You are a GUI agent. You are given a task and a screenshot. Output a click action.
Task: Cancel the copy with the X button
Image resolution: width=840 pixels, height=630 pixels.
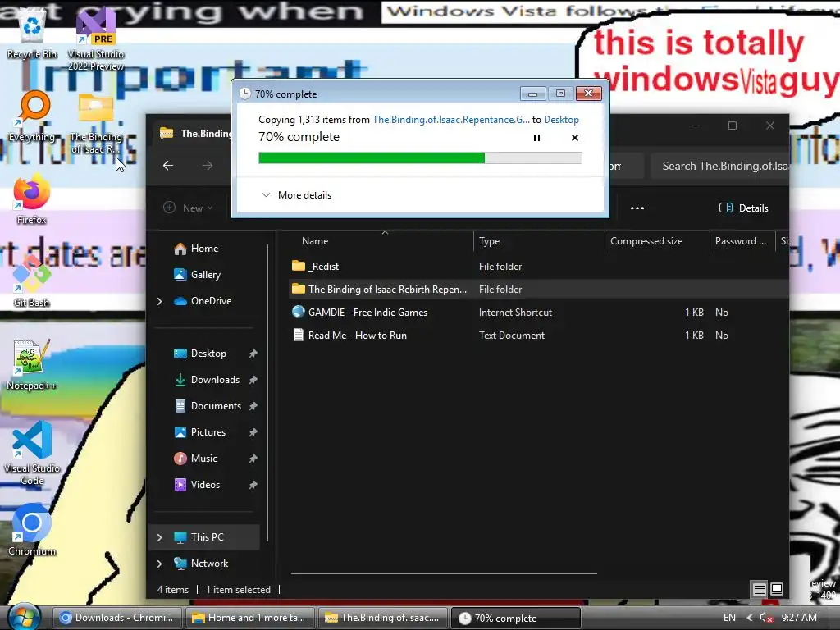point(575,138)
